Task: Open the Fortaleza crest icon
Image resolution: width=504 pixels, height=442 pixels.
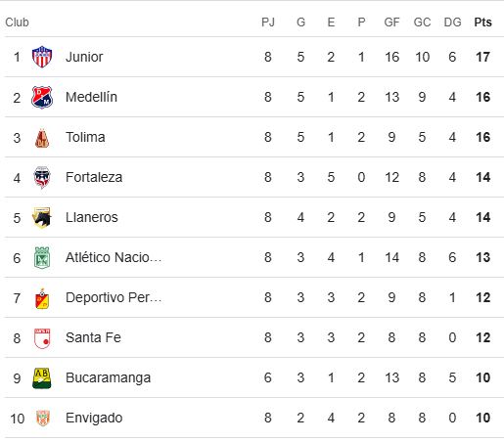Action: tap(42, 177)
